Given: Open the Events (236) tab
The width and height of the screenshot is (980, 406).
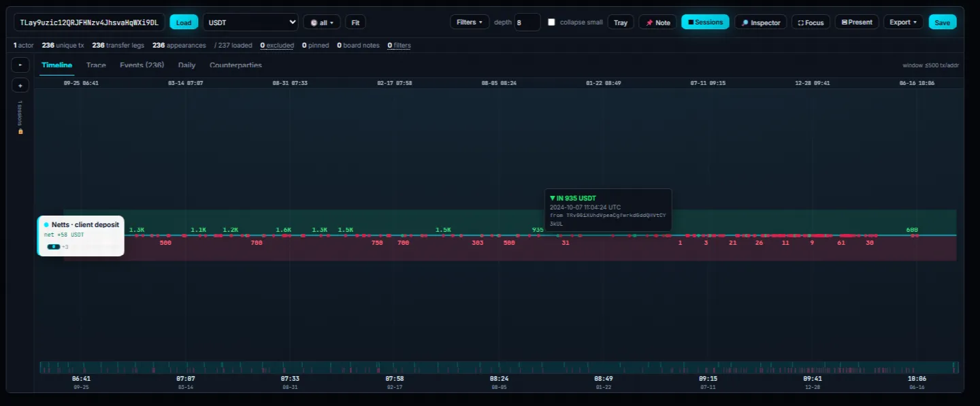Looking at the screenshot, I should pos(142,65).
